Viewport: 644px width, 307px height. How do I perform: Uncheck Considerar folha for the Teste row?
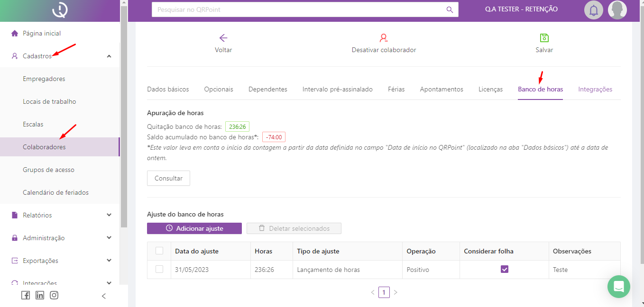(504, 269)
